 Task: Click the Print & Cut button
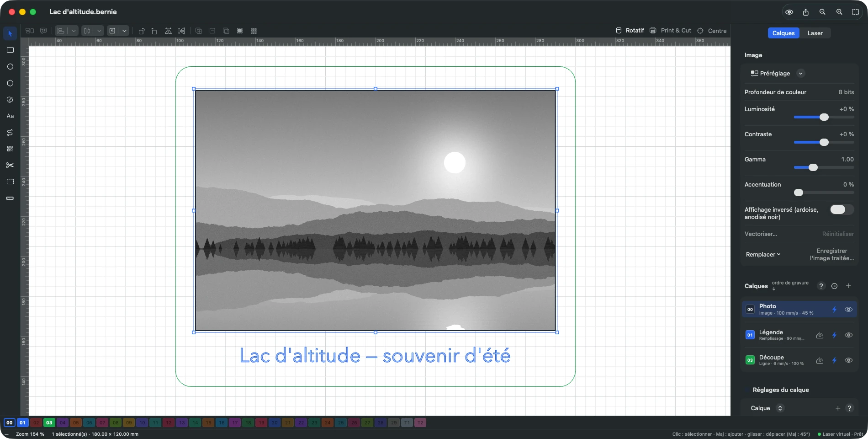click(670, 31)
